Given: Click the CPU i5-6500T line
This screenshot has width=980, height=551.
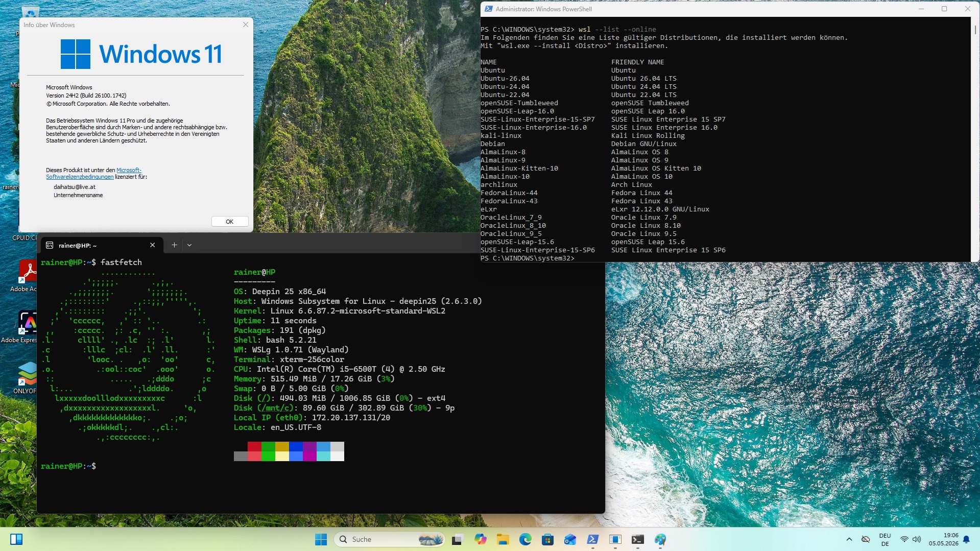Looking at the screenshot, I should click(339, 369).
